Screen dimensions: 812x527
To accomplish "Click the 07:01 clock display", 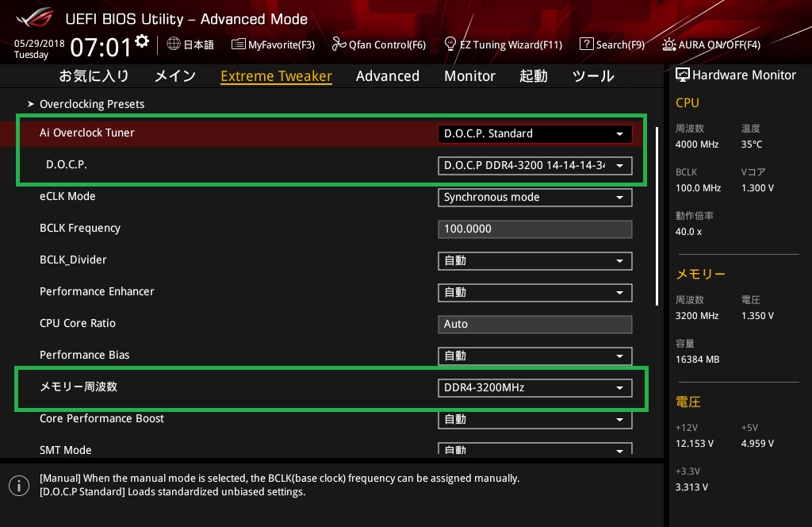I will [x=101, y=48].
